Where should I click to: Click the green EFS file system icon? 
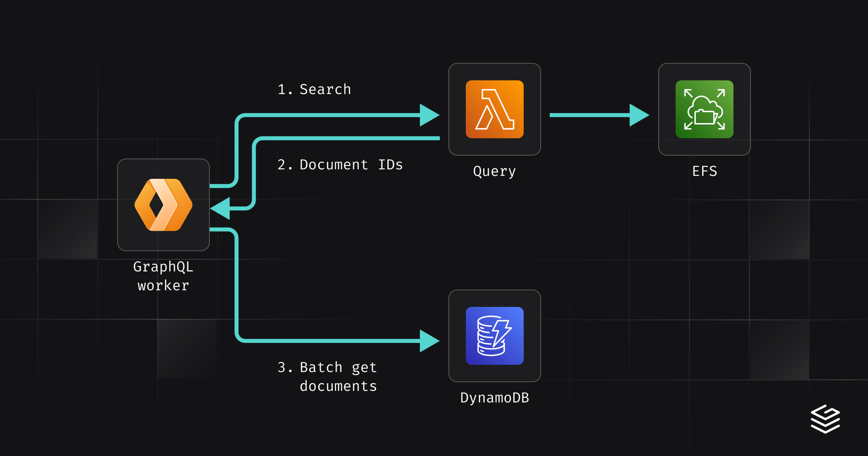[x=704, y=109]
